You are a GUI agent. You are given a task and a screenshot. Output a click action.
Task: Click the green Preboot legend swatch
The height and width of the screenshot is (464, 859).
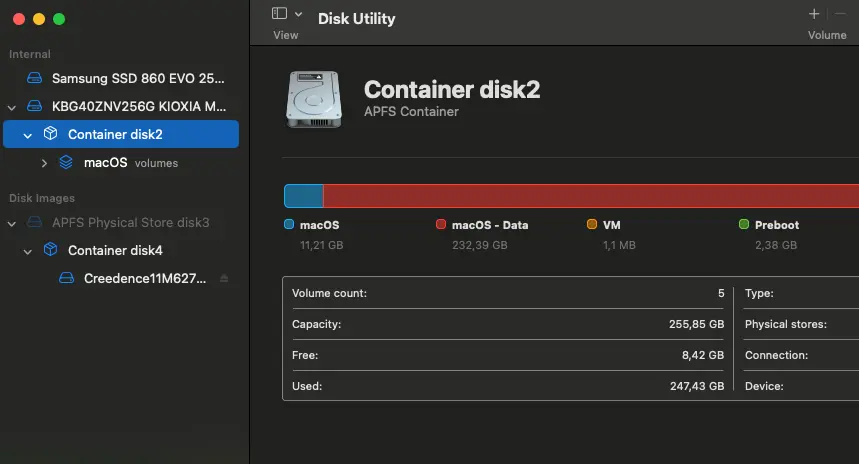743,224
